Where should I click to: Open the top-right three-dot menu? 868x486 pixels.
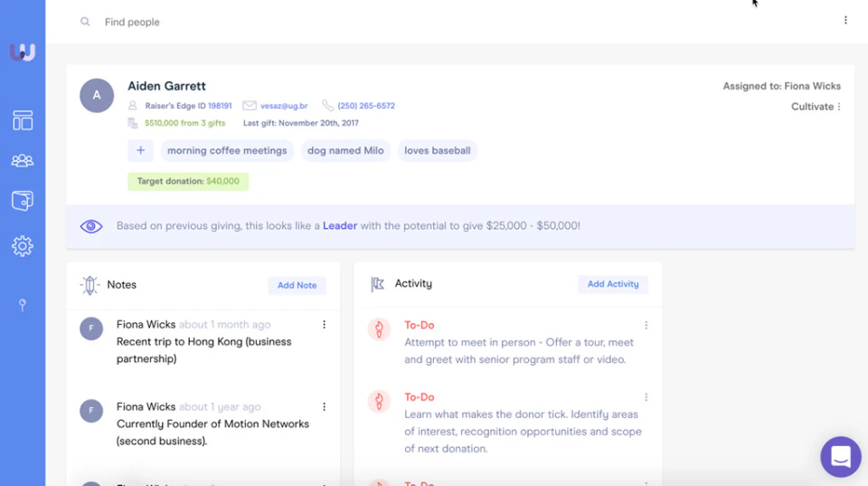tap(845, 20)
